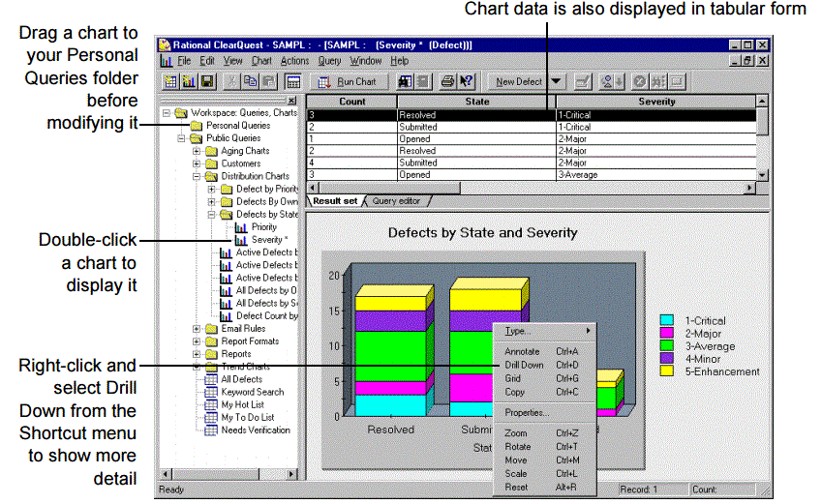Open the dropdown arrow beside New Defect
The height and width of the screenshot is (504, 822).
(557, 83)
